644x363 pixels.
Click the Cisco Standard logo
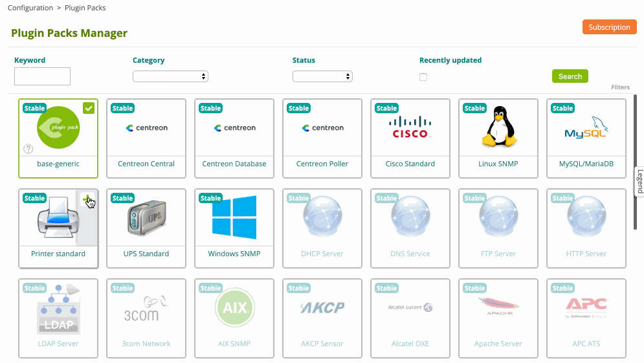(x=410, y=127)
